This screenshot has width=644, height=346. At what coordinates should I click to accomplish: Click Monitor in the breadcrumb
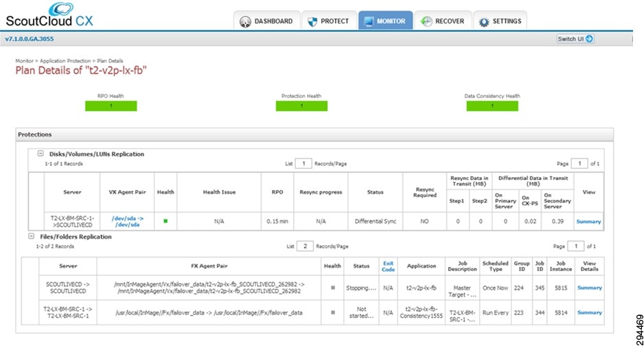point(24,60)
